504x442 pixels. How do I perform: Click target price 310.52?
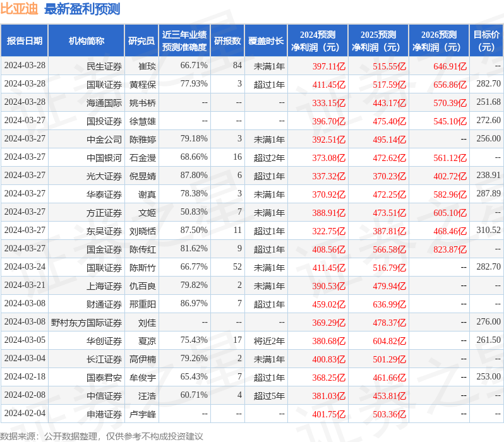(489, 230)
